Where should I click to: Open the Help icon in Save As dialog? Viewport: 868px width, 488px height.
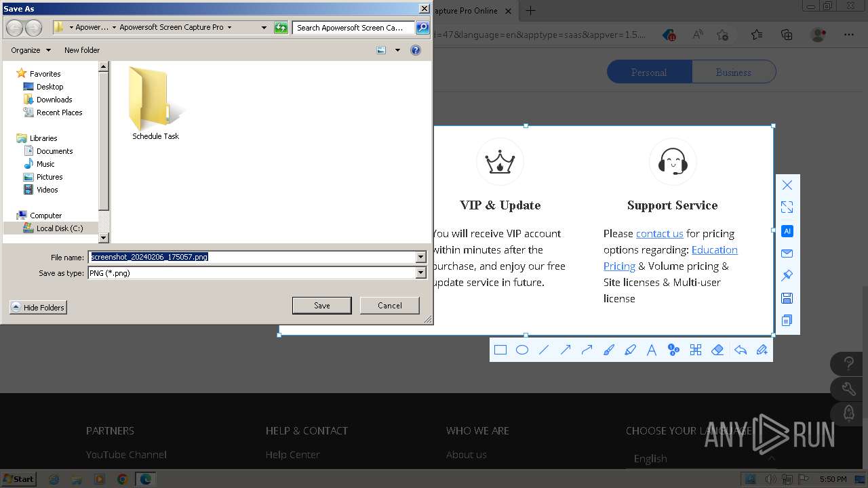pyautogui.click(x=416, y=50)
